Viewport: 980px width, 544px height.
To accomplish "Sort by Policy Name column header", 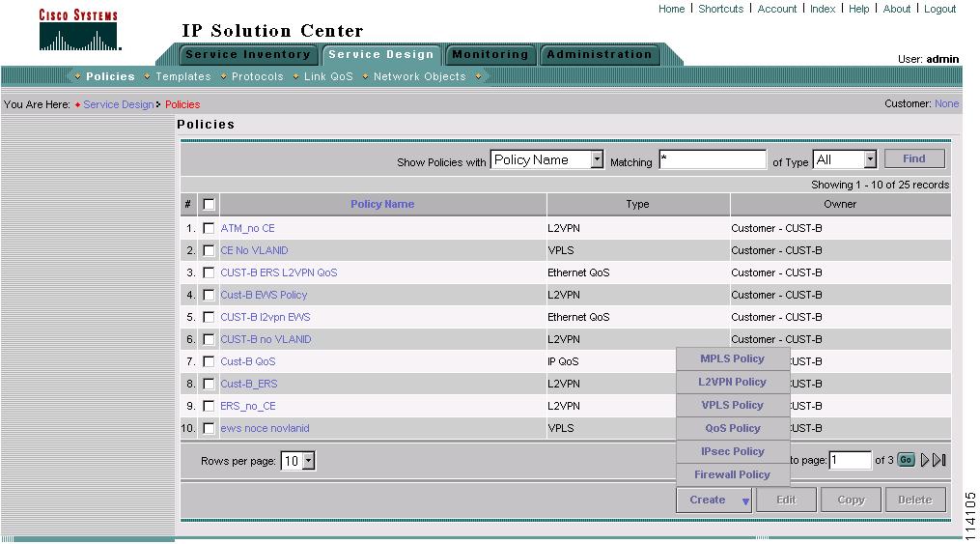I will (x=382, y=204).
